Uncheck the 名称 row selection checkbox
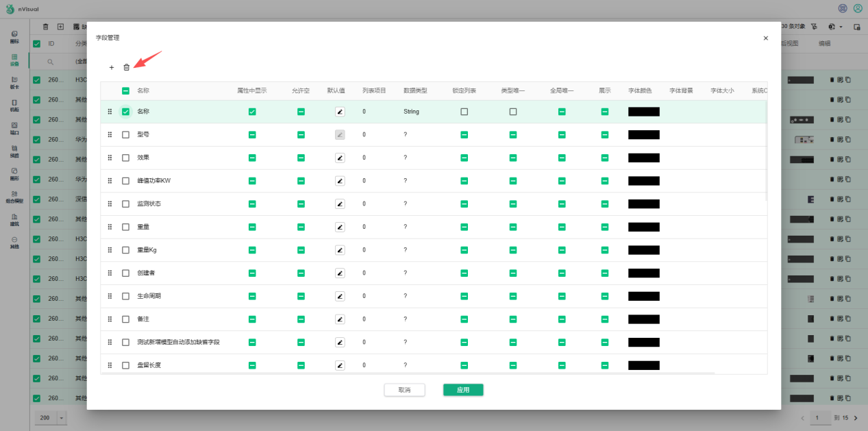 point(125,112)
